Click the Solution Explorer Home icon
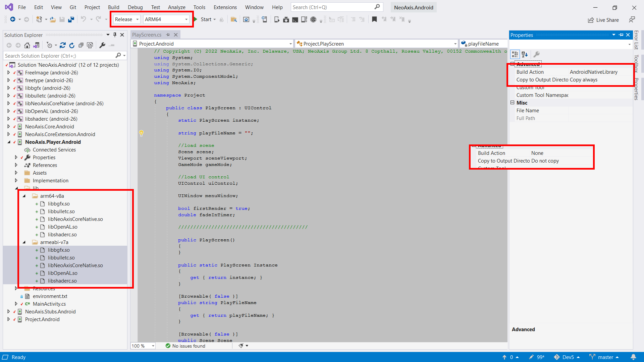Screen dimensions: 644x362 [x=27, y=45]
